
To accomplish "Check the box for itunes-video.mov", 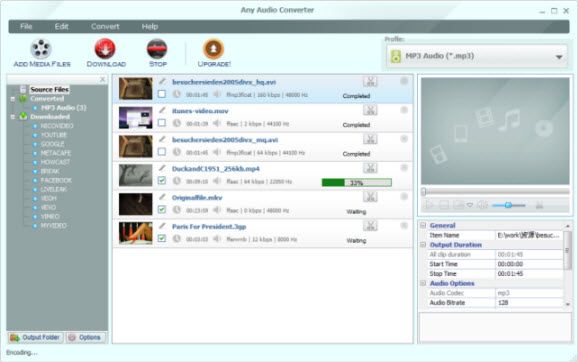I will coord(162,123).
